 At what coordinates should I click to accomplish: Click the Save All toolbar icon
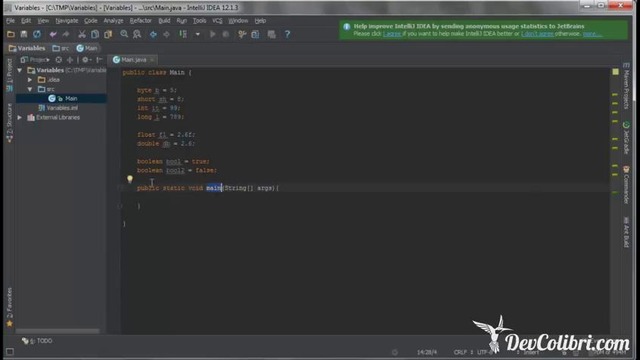[24, 34]
